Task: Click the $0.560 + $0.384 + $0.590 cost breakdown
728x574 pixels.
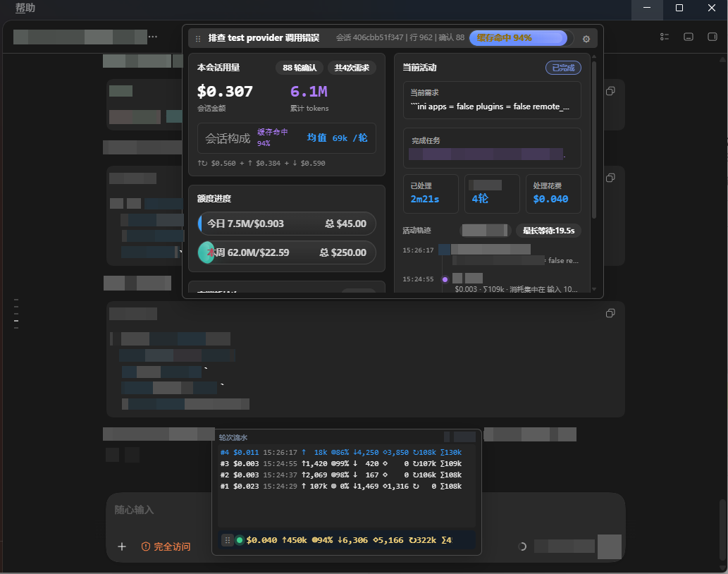Action: tap(261, 163)
